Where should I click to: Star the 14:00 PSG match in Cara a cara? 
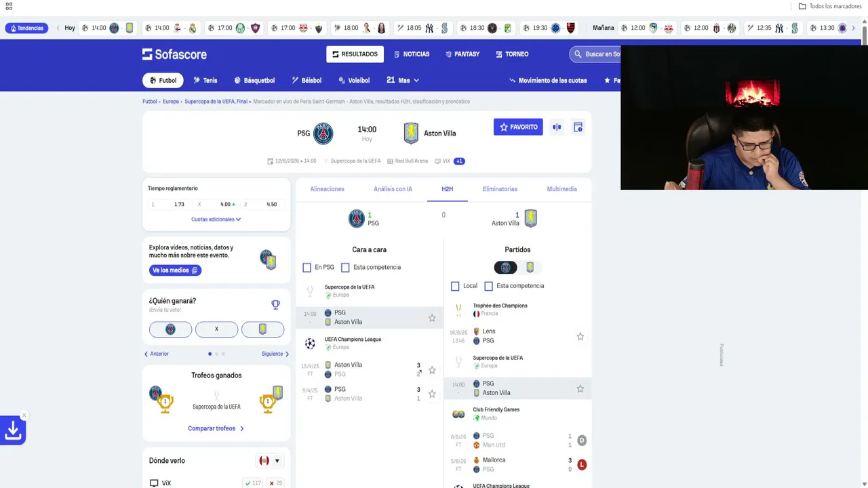432,317
